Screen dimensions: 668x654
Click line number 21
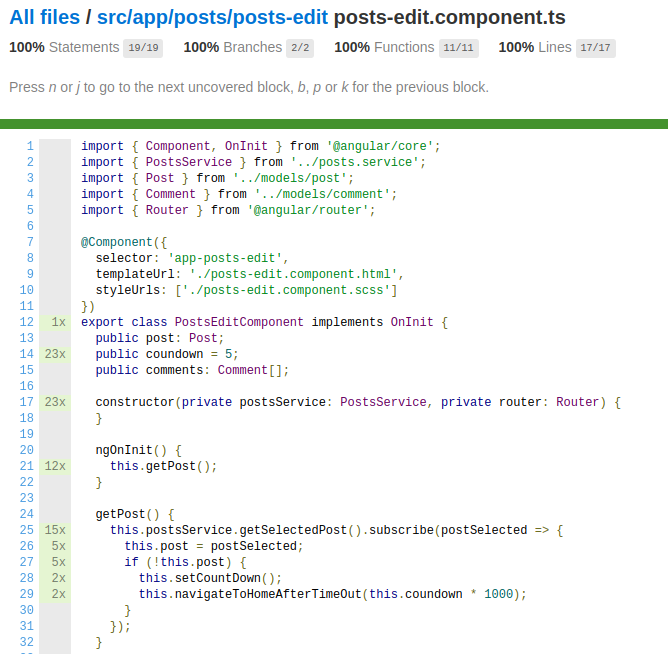click(26, 466)
